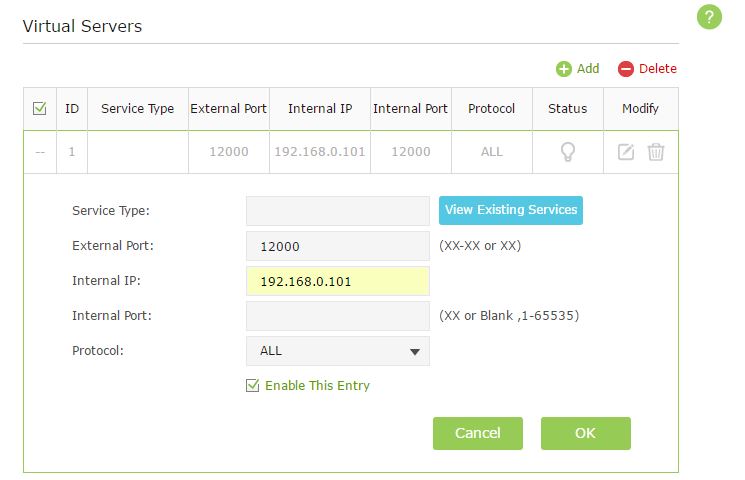
Task: Click the green Add plus icon
Action: (564, 69)
